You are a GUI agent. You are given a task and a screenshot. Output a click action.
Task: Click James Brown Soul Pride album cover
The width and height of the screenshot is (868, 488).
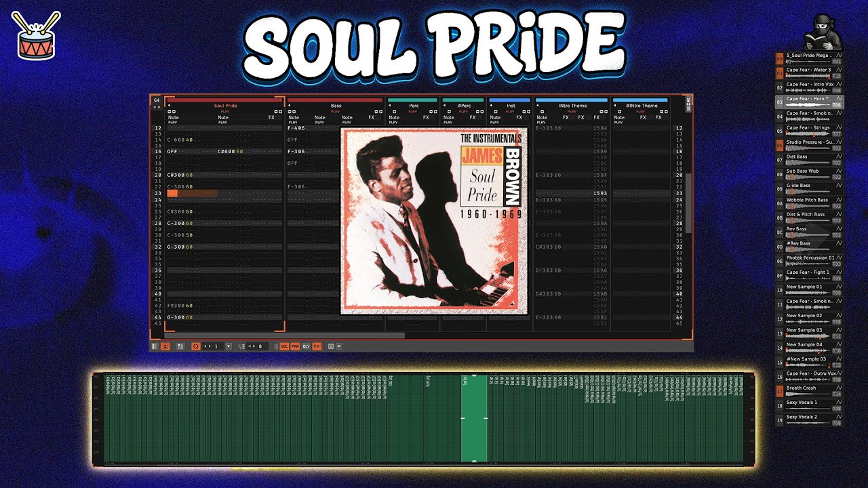point(434,221)
